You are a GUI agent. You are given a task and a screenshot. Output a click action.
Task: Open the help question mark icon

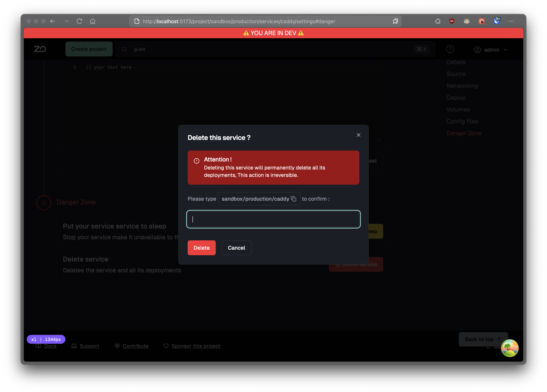click(450, 49)
